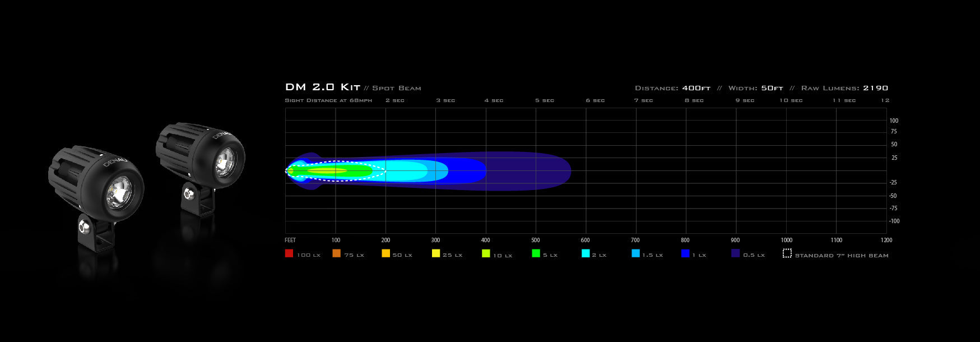Select the amber 50 lx legend swatch
This screenshot has height=342, width=980.
click(x=386, y=253)
